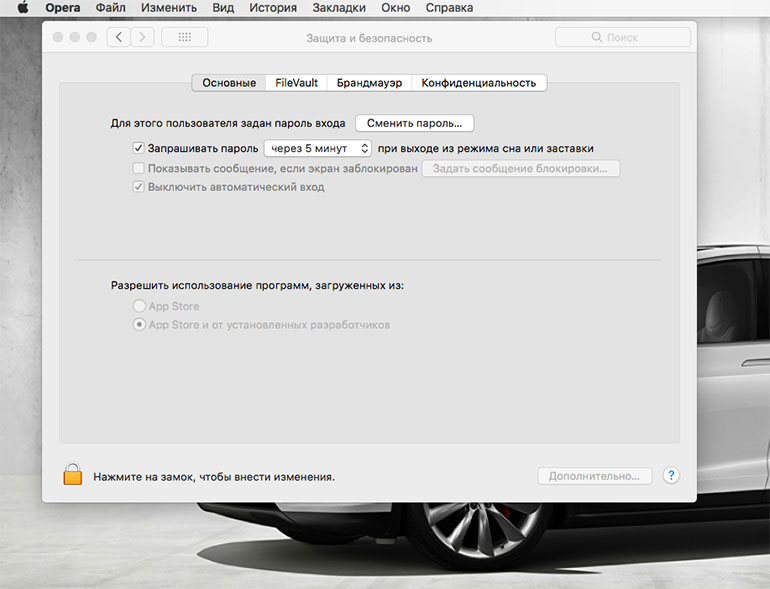Open the Справка menu
The height and width of the screenshot is (589, 770).
pos(449,8)
